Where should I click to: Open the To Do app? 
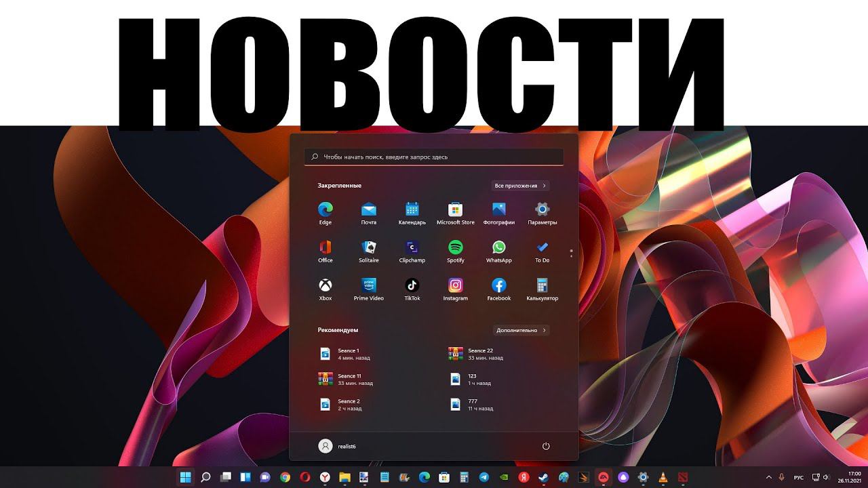click(542, 251)
